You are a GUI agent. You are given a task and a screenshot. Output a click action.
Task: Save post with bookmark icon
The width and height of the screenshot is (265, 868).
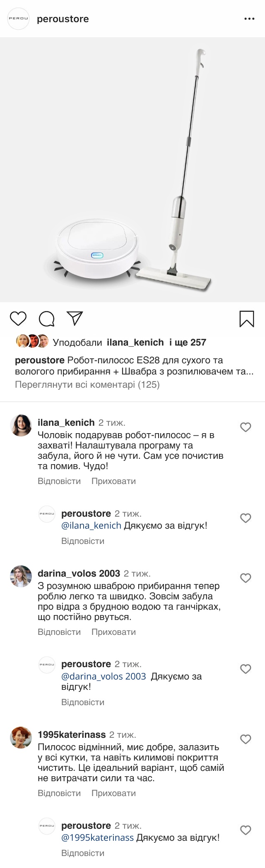[247, 319]
